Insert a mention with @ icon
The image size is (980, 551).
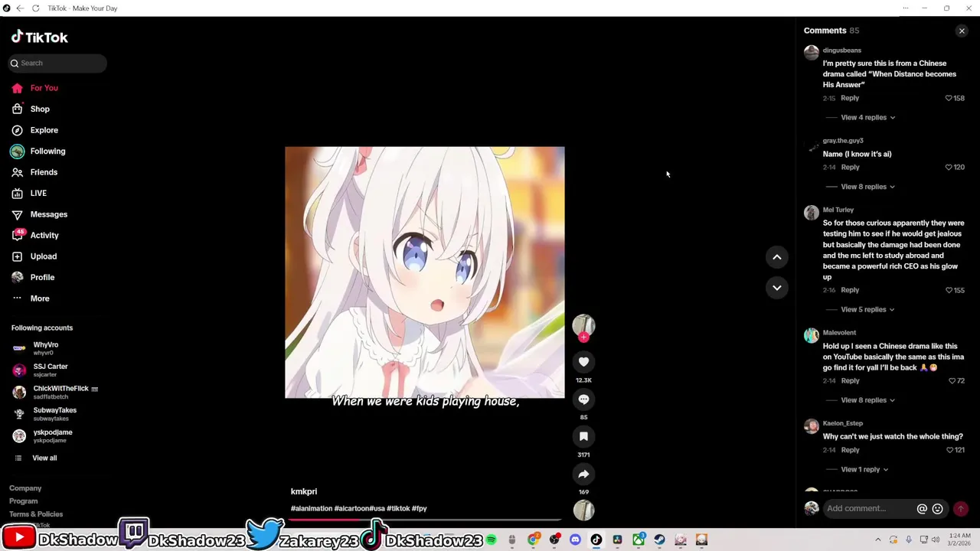tap(922, 509)
